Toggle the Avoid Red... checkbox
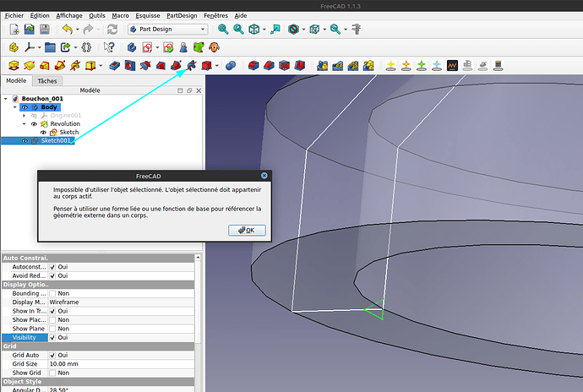Viewport: 583px width, 392px height. [x=52, y=276]
